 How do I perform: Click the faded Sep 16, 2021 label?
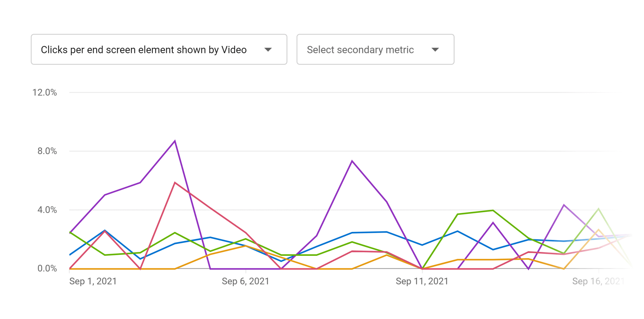tap(598, 281)
